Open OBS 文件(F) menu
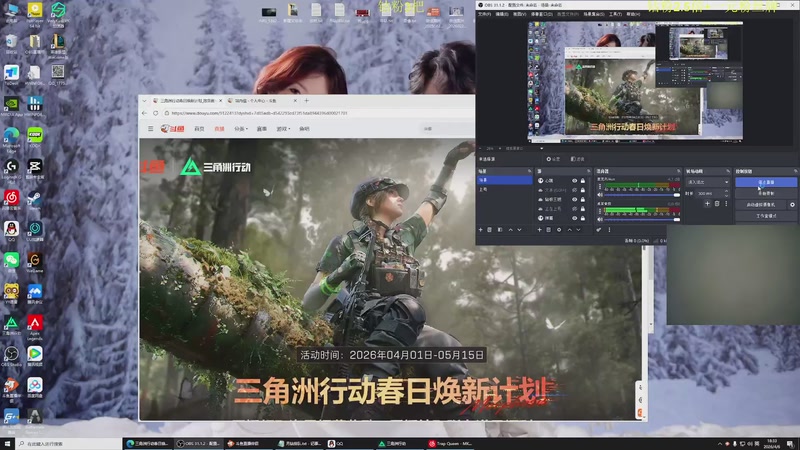 pos(484,14)
